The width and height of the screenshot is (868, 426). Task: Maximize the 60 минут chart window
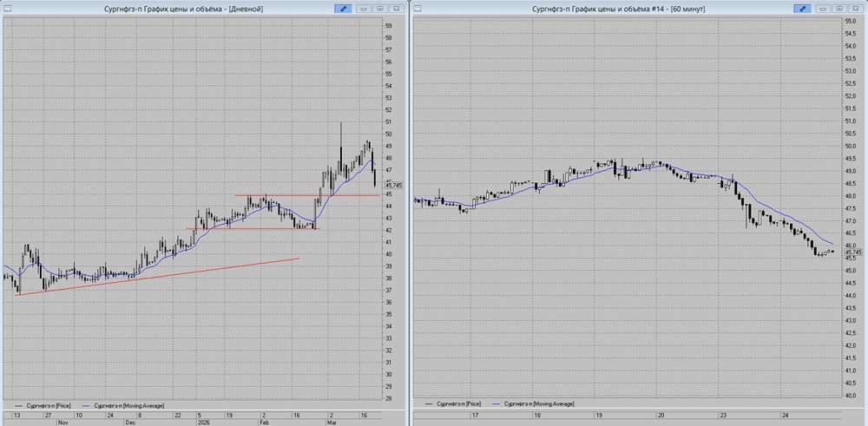point(839,9)
